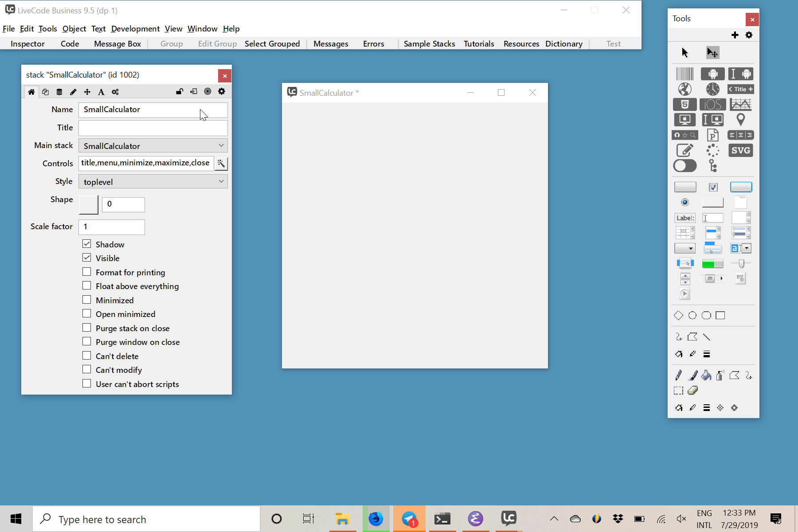798x532 pixels.
Task: Click the Shape image chooser button
Action: click(x=89, y=205)
